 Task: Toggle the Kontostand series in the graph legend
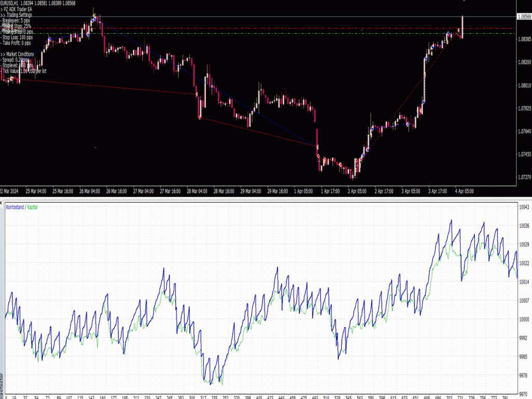coord(14,207)
